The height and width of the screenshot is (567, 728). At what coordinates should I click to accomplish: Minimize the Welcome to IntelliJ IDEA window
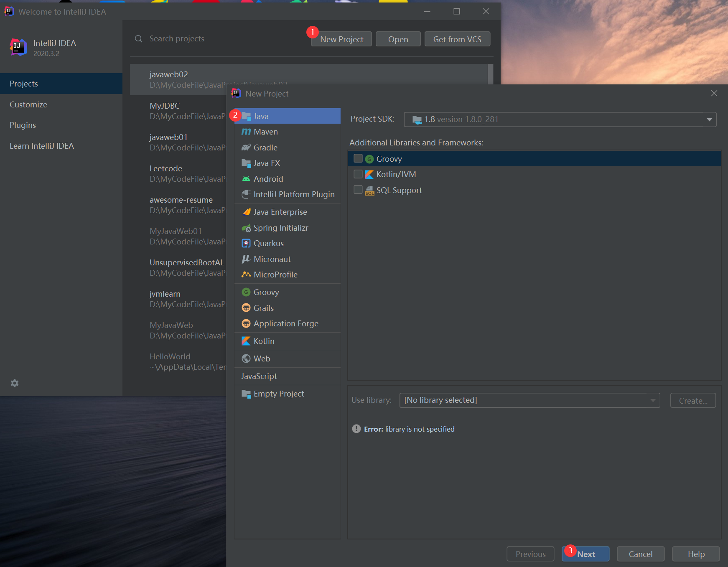[427, 11]
